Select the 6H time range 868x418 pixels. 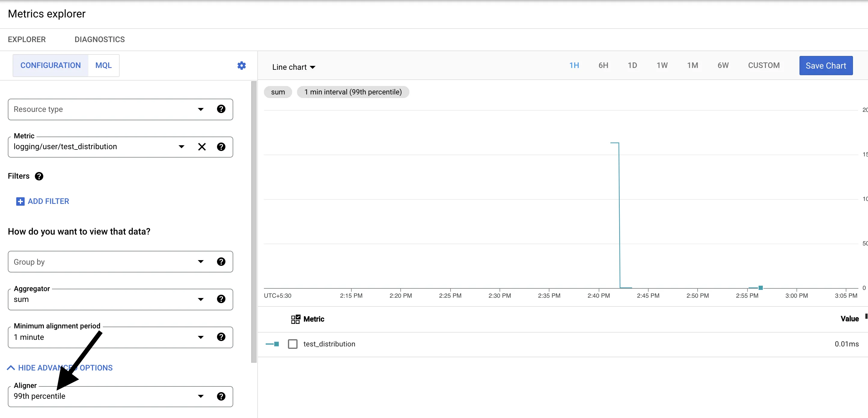[x=603, y=65]
